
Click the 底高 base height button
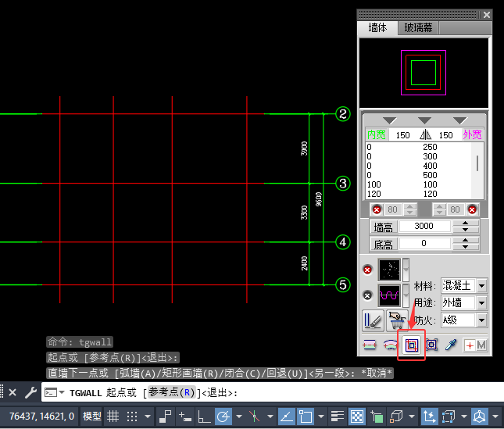tap(383, 245)
